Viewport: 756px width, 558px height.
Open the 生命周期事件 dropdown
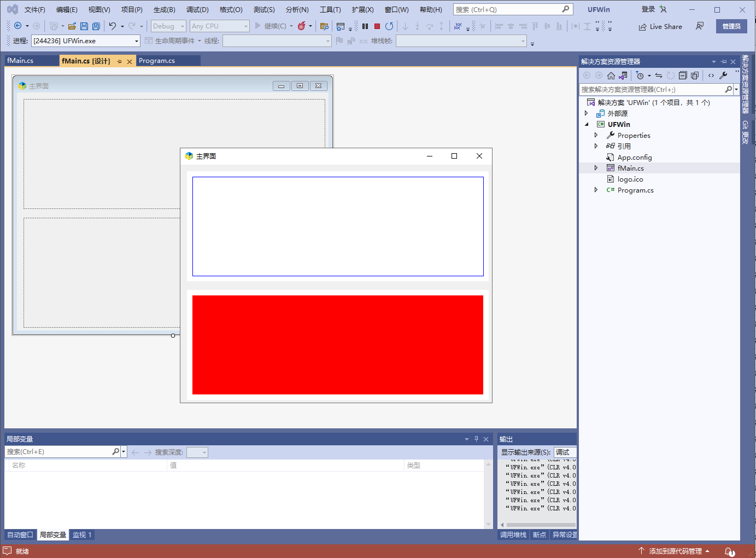pyautogui.click(x=173, y=40)
